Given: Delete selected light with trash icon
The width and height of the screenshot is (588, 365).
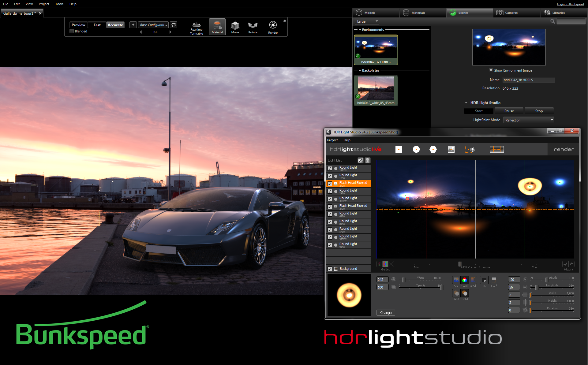Looking at the screenshot, I should click(368, 160).
